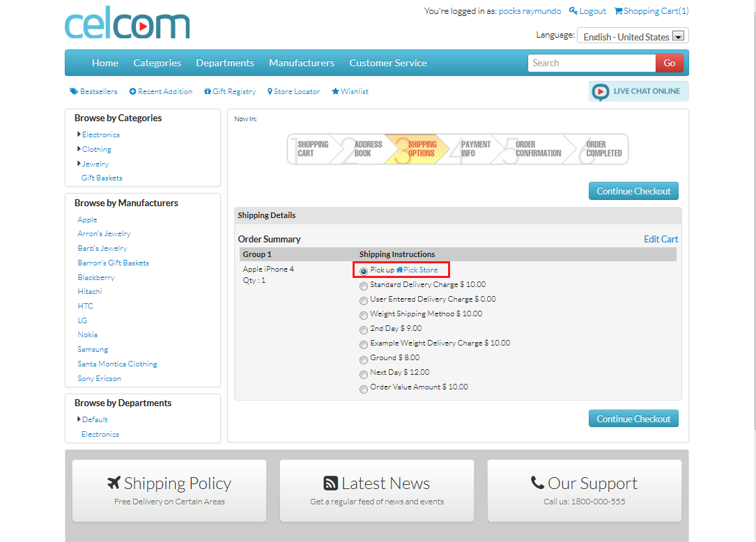
Task: Expand the Default department arrow
Action: click(x=79, y=419)
